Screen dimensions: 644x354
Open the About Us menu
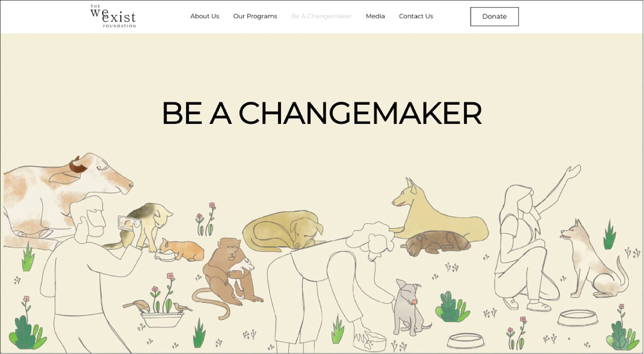click(x=205, y=16)
